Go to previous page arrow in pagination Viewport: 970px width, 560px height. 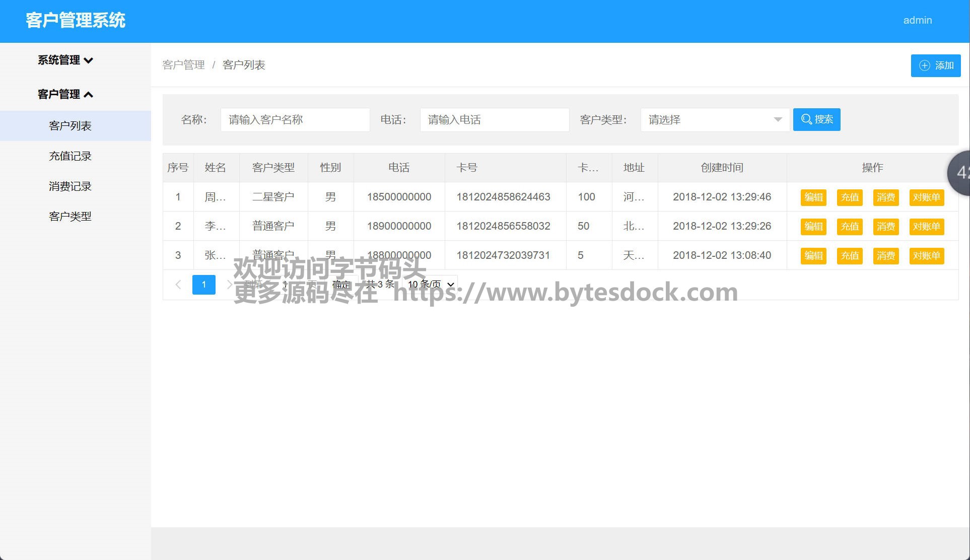tap(178, 285)
